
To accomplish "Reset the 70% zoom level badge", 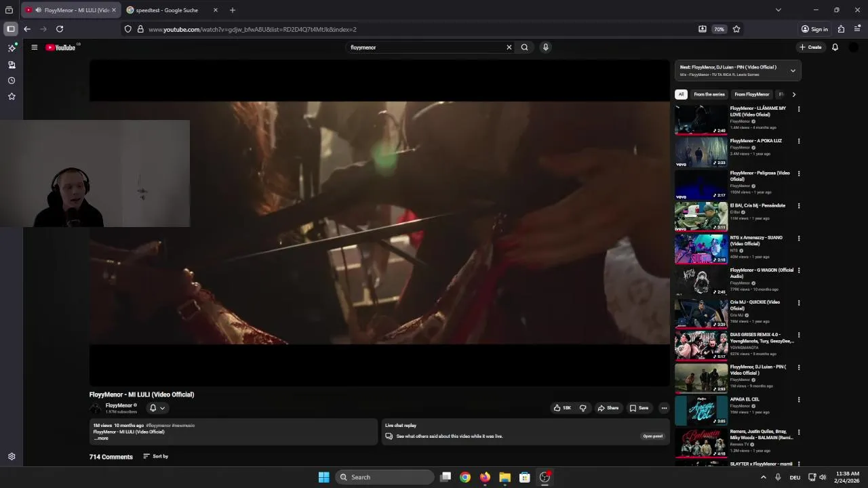I will tap(719, 29).
